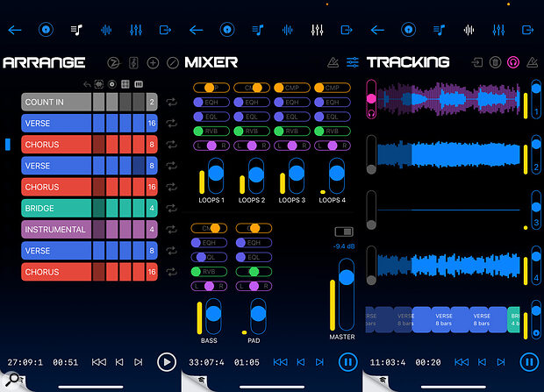The width and height of the screenshot is (544, 392).
Task: Pause playback in Mixer panel transport
Action: coord(348,362)
